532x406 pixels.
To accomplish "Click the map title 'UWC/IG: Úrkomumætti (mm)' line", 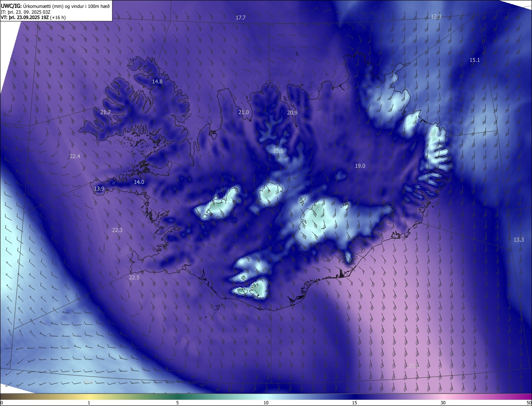I will click(55, 6).
